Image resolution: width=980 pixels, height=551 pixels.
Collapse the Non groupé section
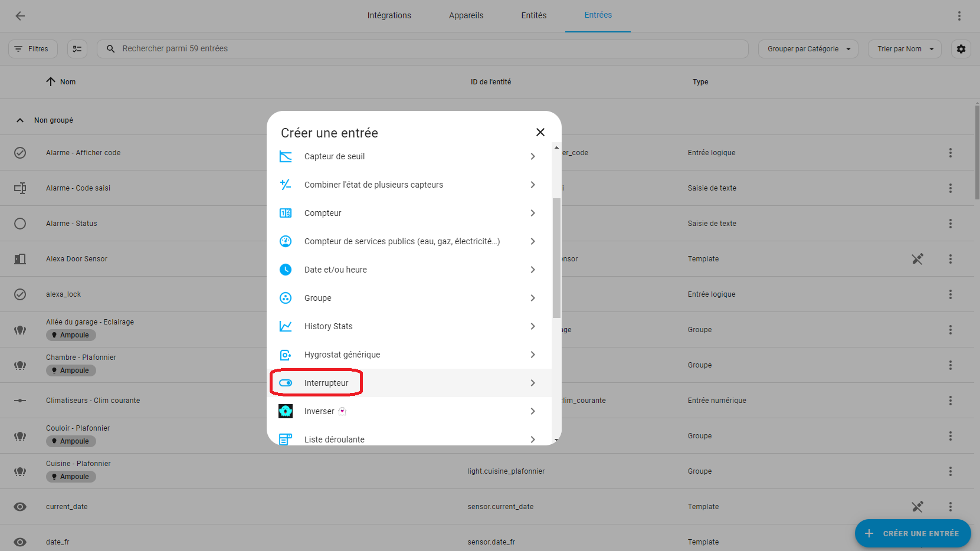click(x=20, y=120)
